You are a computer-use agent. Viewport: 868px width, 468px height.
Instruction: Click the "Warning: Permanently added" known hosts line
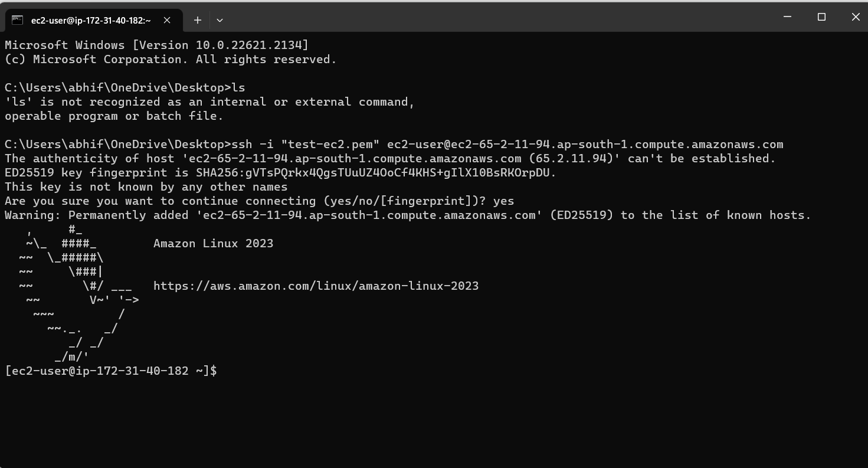click(408, 215)
